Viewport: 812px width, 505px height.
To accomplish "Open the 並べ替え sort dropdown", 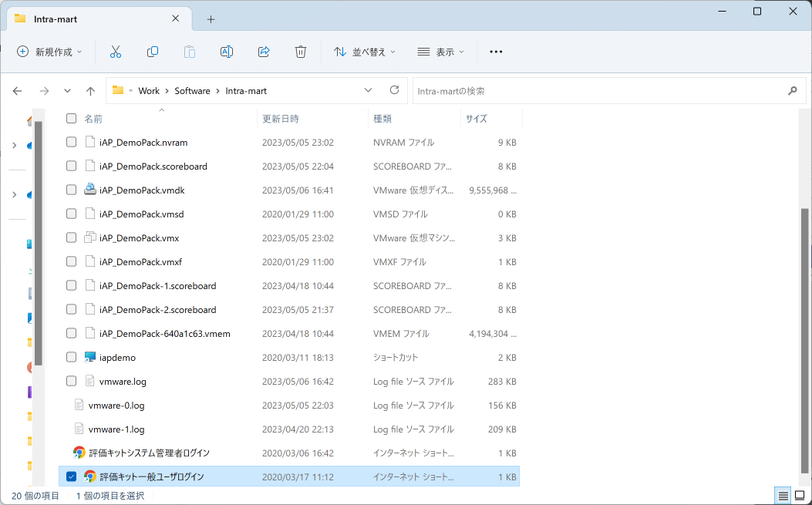I will [364, 52].
